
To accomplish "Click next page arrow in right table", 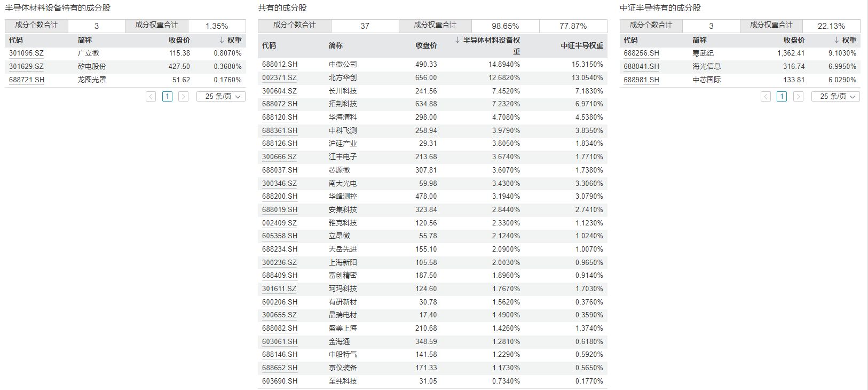I will coord(798,97).
